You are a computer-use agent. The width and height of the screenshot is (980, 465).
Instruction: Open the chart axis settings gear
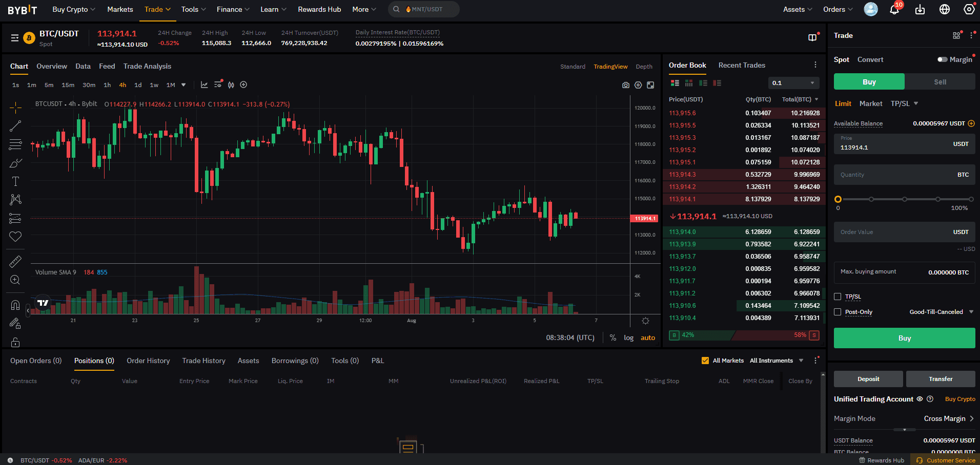point(645,321)
